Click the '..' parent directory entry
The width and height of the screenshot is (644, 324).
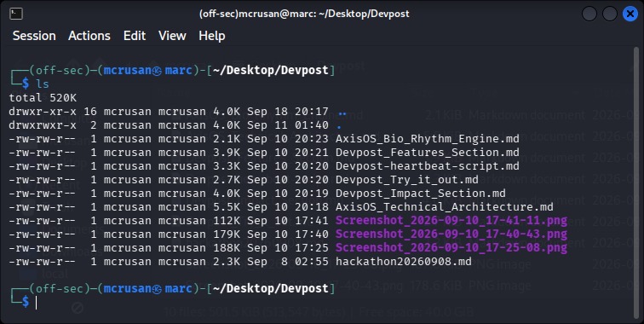tap(342, 113)
